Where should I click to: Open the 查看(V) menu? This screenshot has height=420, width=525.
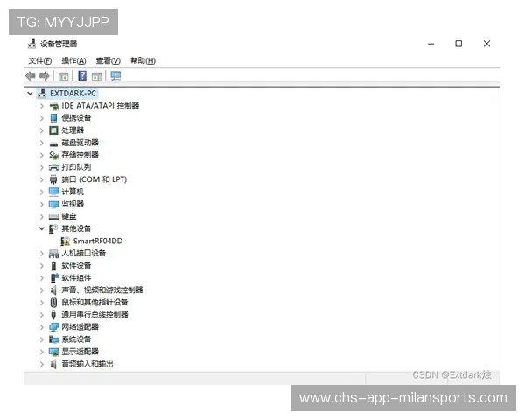(108, 60)
